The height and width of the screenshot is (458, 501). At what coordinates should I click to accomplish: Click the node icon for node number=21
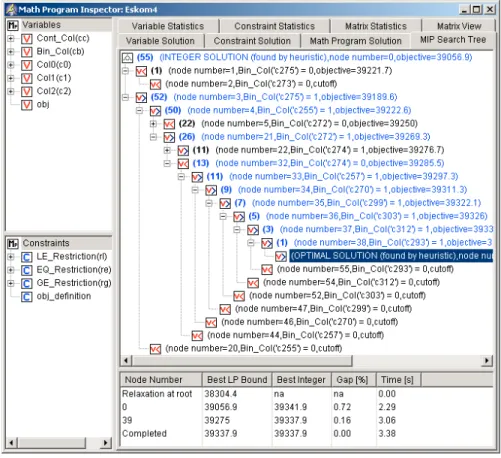[169, 137]
